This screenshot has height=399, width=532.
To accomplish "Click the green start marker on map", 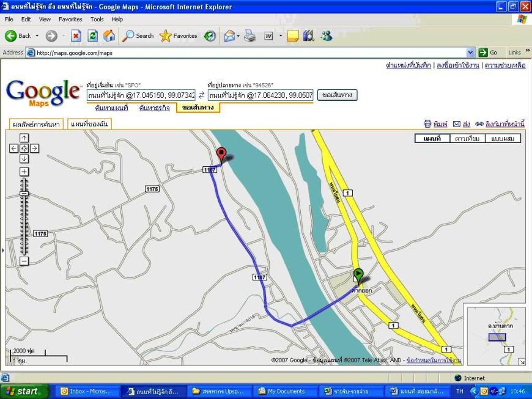I will coord(358,276).
